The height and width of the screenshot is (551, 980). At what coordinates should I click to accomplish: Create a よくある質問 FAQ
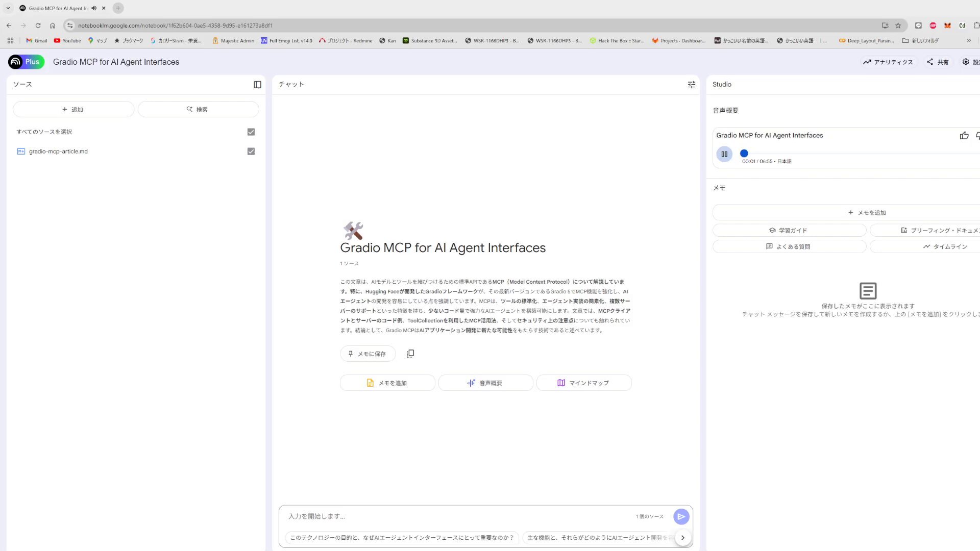click(x=789, y=247)
